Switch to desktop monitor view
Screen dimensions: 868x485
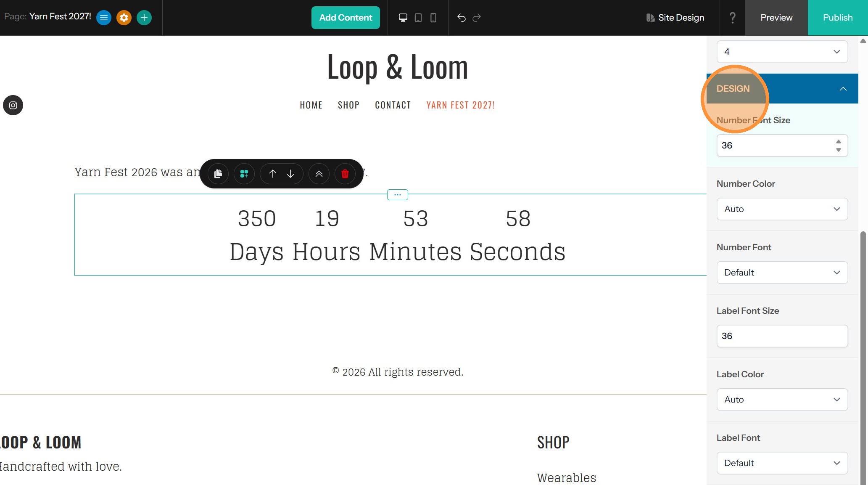(x=403, y=18)
